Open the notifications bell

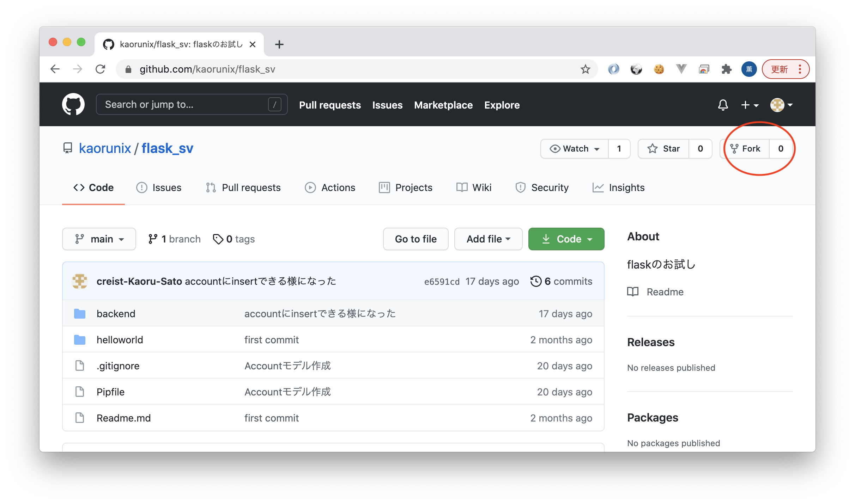coord(723,105)
